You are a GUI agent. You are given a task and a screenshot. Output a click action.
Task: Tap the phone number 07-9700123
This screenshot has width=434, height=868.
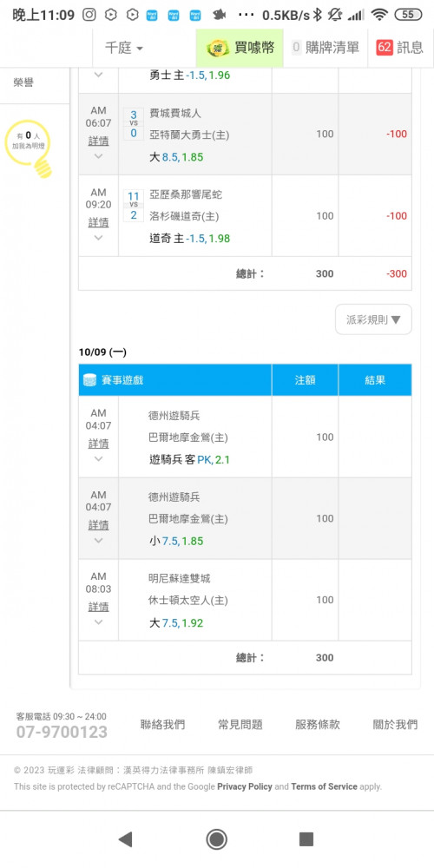pyautogui.click(x=62, y=733)
